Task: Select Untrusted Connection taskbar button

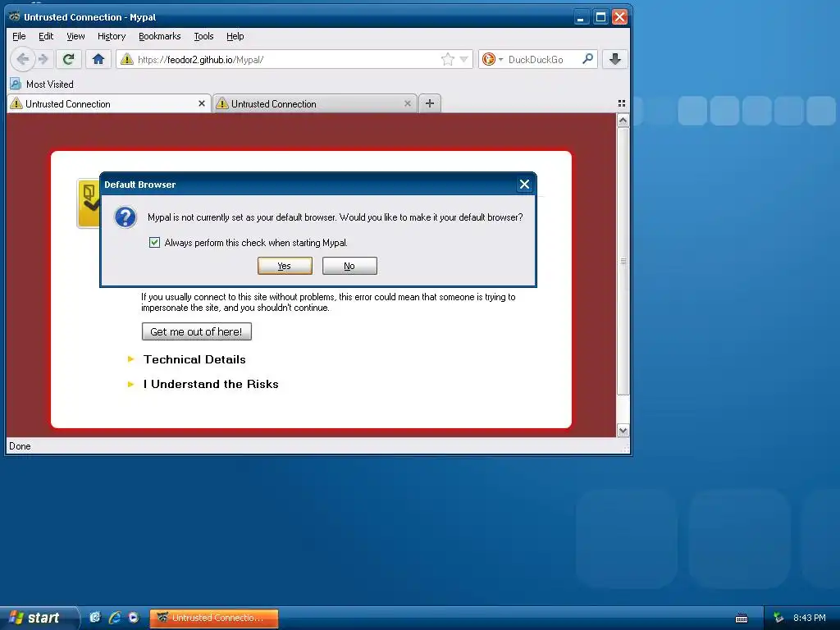Action: [214, 618]
